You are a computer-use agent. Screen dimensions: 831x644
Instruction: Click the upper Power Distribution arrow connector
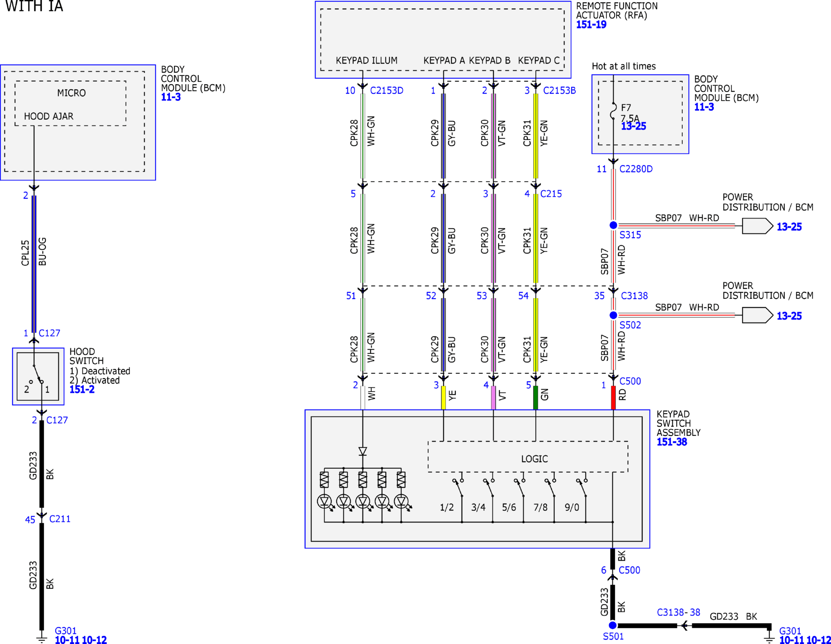(757, 226)
